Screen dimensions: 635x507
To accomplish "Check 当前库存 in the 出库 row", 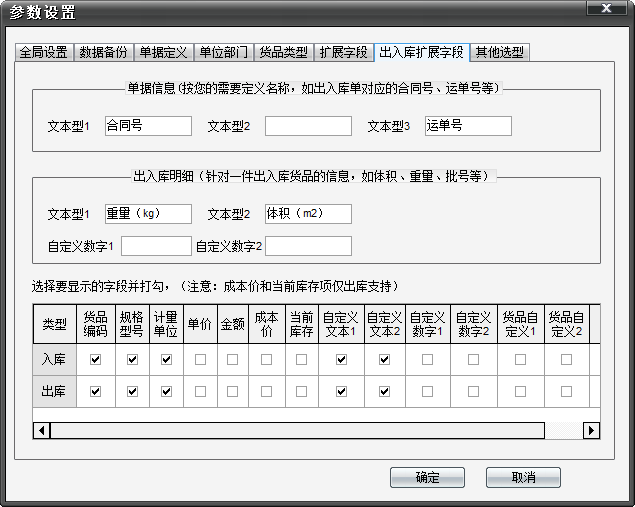I will 301,392.
